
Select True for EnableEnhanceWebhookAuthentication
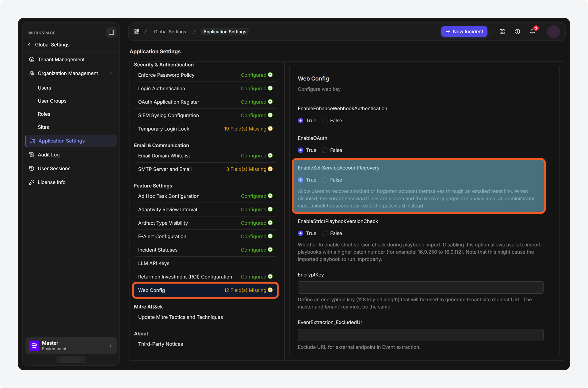coord(301,120)
